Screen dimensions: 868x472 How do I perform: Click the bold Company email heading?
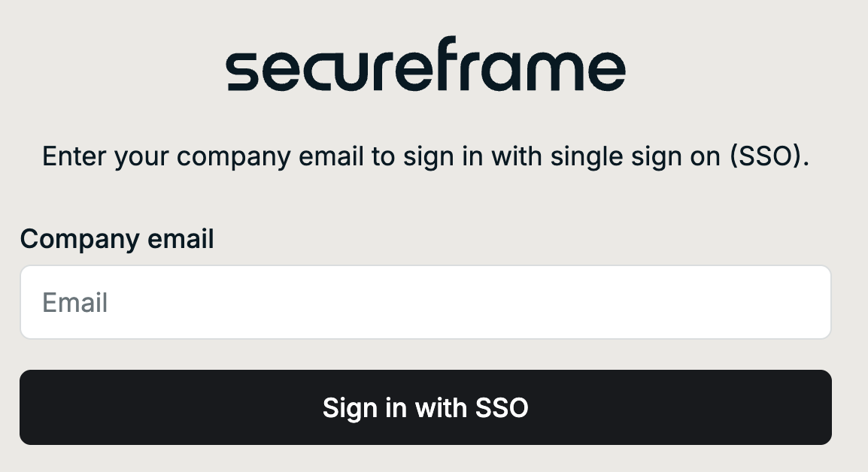coord(117,238)
